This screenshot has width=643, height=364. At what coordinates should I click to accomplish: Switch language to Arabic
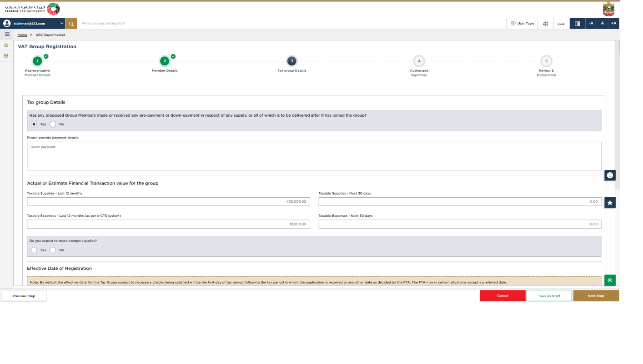[561, 24]
